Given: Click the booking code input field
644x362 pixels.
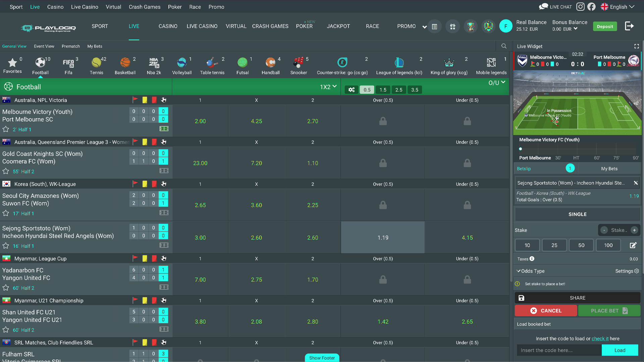Looking at the screenshot, I should coord(559,350).
